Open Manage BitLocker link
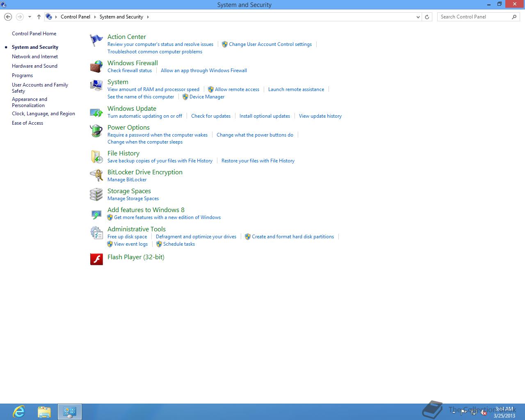The width and height of the screenshot is (525, 420). click(127, 180)
